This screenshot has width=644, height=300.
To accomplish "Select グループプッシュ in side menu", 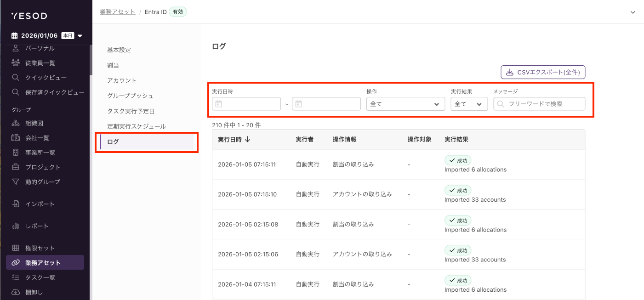I will point(130,96).
